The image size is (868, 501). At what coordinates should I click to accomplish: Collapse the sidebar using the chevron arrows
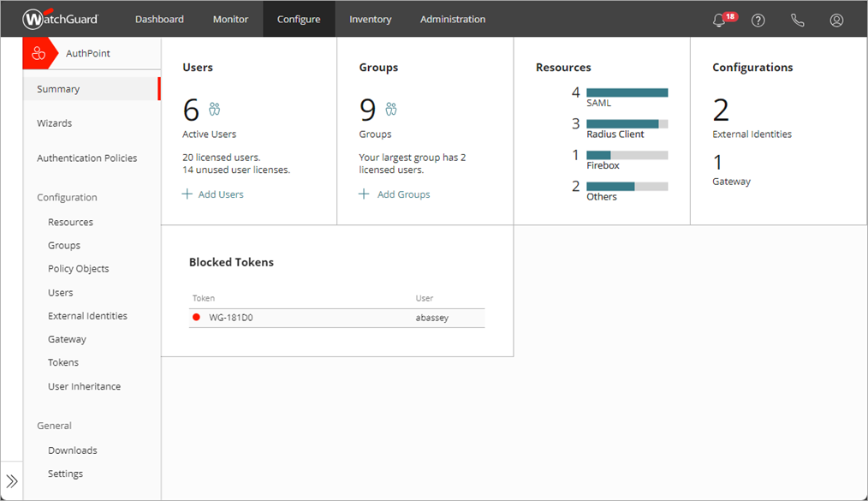(11, 480)
